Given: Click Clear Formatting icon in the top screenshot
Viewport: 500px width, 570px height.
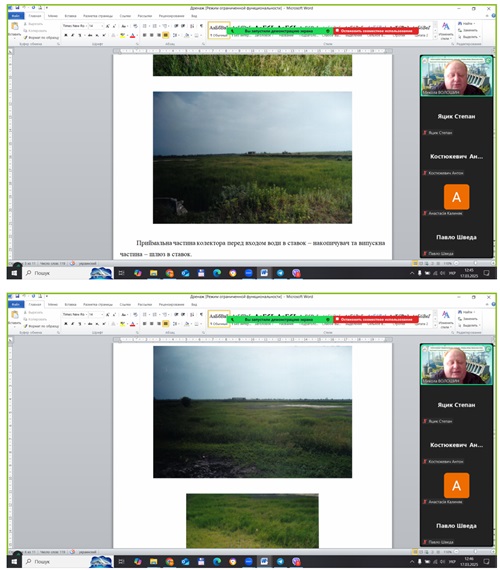Looking at the screenshot, I should coord(135,26).
